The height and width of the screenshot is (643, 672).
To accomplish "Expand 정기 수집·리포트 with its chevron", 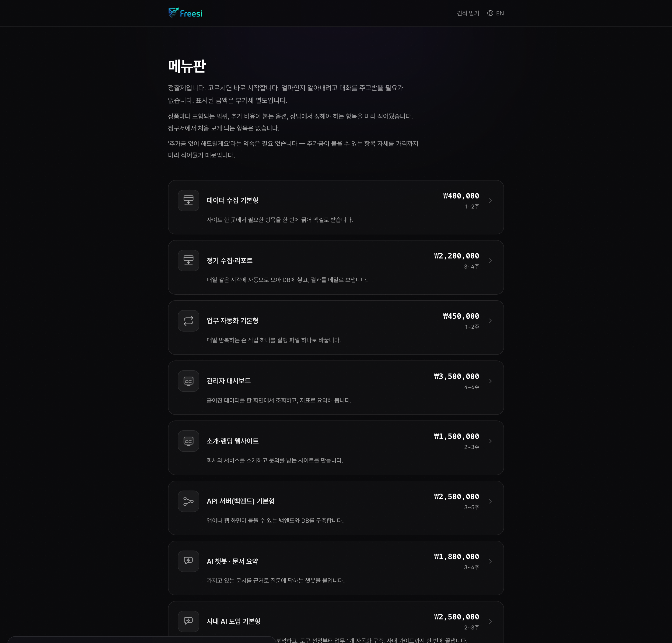I will click(x=490, y=261).
